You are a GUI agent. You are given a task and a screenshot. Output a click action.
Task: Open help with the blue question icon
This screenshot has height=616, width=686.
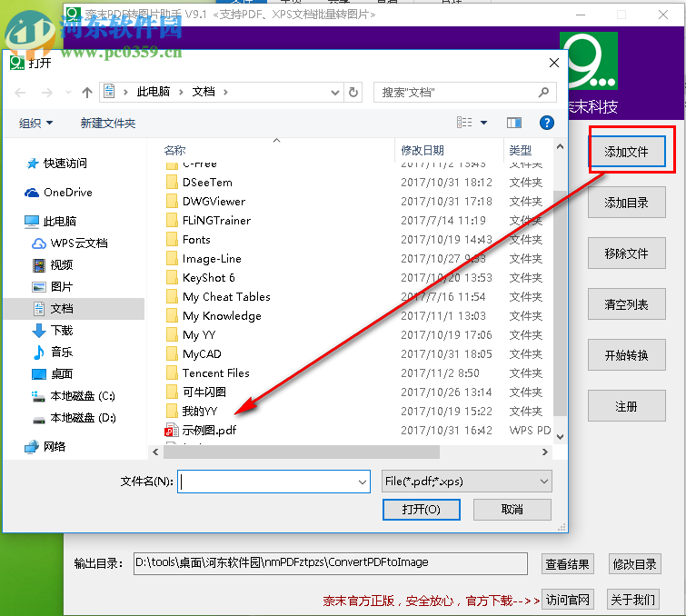pyautogui.click(x=546, y=123)
